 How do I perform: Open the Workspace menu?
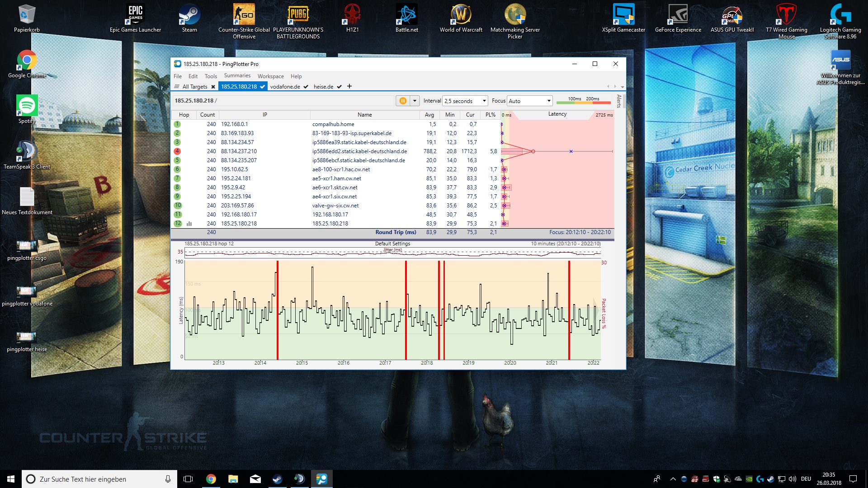tap(270, 76)
